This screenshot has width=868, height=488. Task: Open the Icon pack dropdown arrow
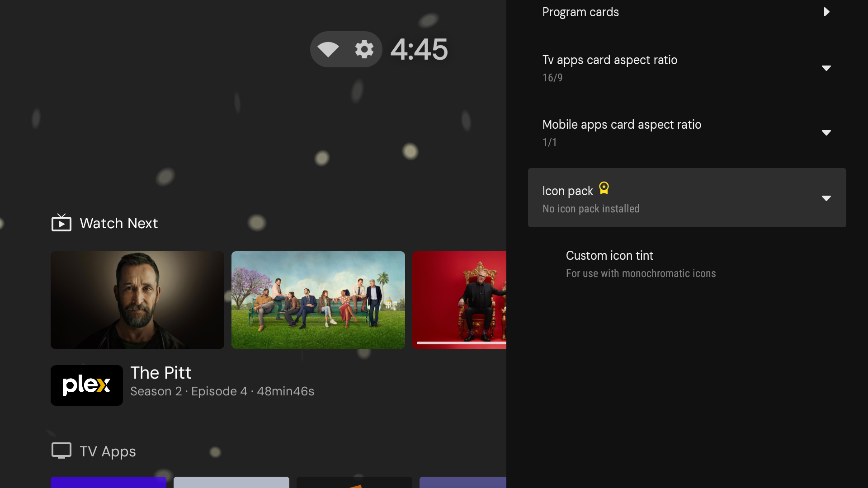point(826,198)
